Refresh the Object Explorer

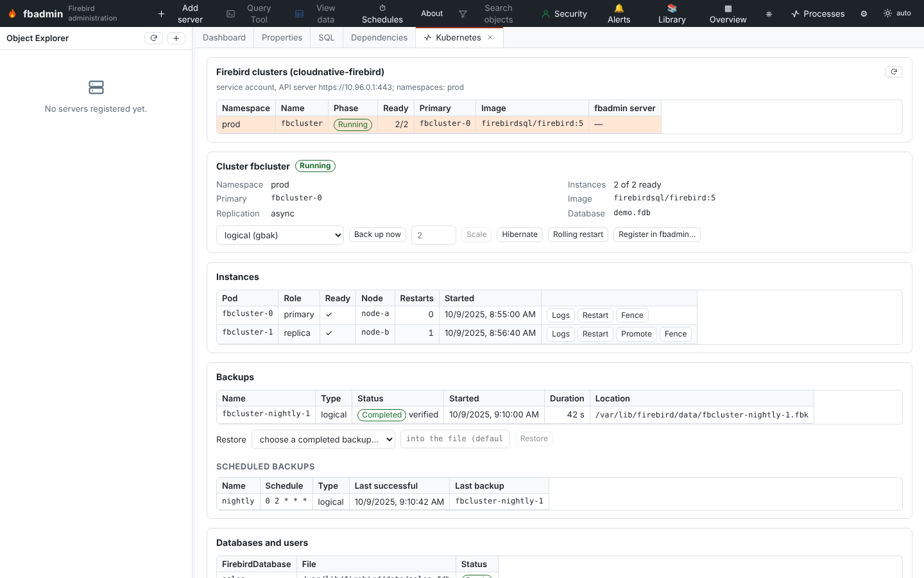click(x=154, y=38)
